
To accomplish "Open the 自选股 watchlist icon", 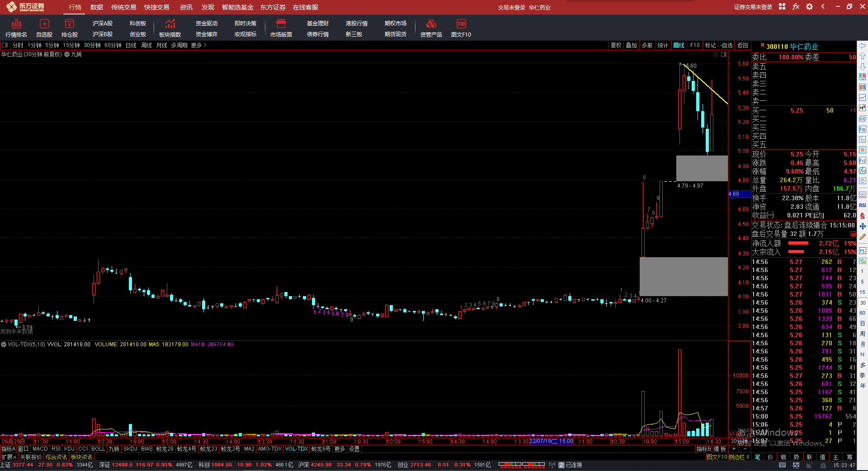I will coord(44,28).
